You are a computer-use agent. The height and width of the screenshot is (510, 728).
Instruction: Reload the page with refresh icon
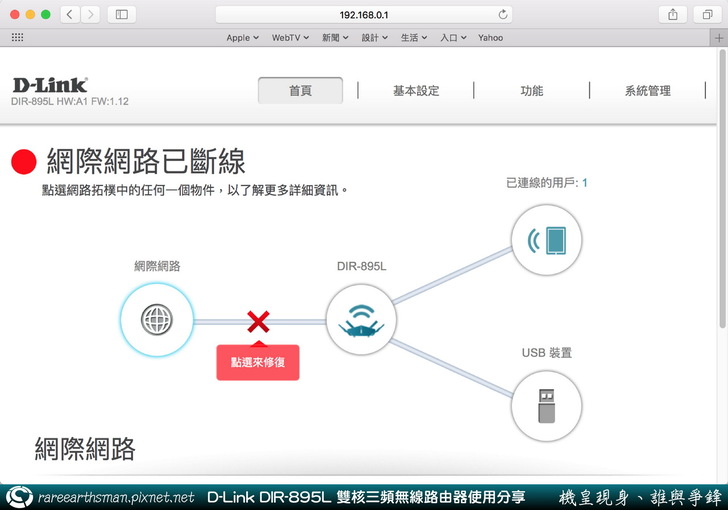coord(502,15)
